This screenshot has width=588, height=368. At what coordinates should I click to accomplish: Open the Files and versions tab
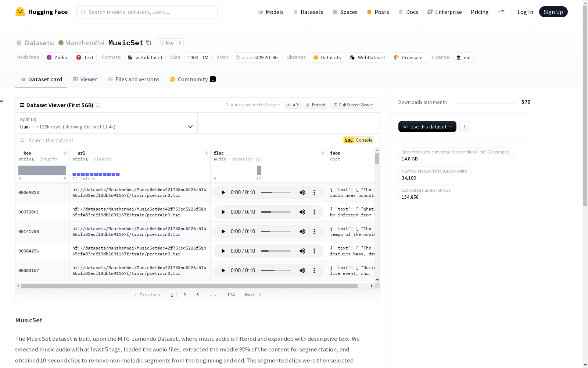coord(133,79)
